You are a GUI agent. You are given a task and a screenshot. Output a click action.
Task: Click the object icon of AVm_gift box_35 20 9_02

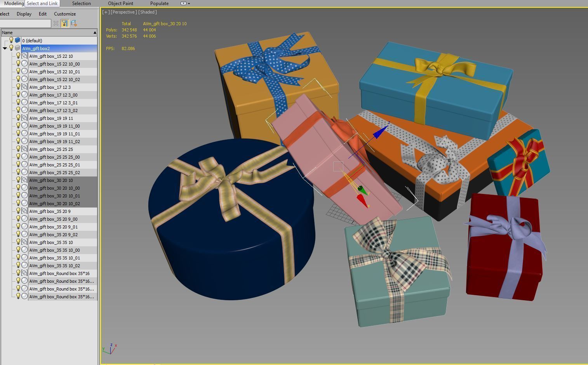(24, 234)
